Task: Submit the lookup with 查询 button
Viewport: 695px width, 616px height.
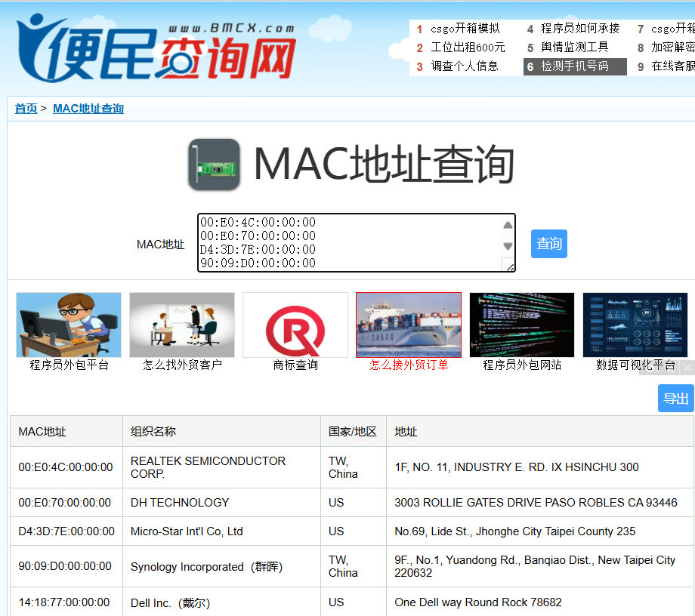Action: click(548, 244)
